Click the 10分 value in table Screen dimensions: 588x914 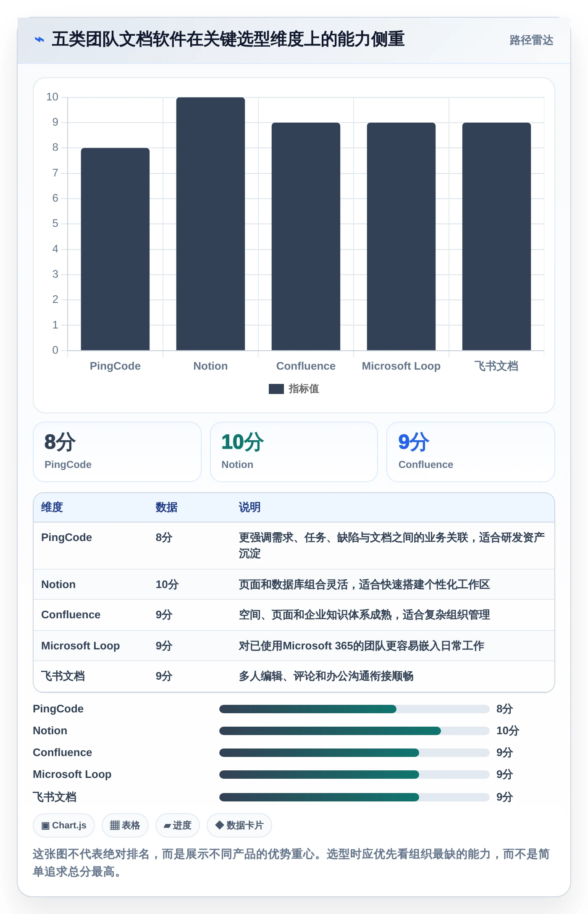pyautogui.click(x=167, y=585)
